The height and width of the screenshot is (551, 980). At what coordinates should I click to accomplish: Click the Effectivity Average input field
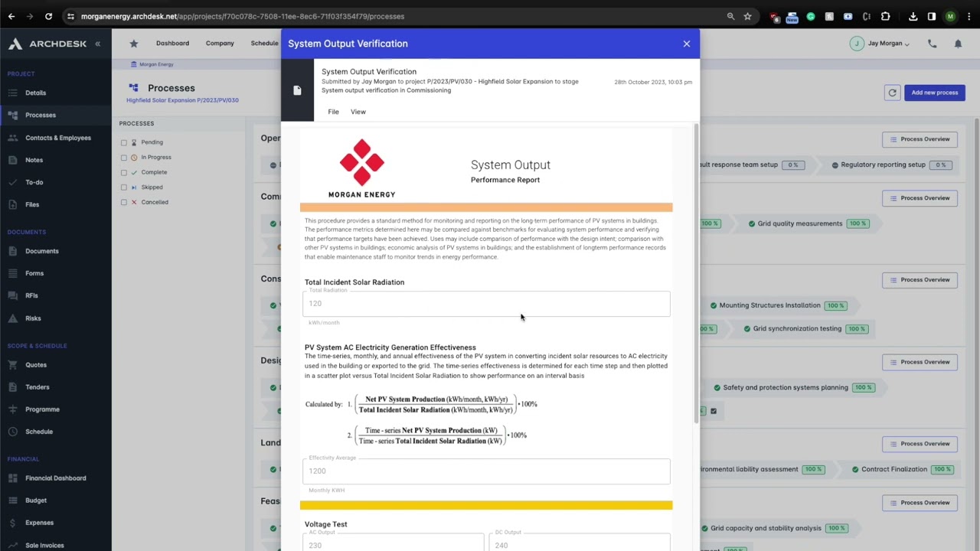click(x=486, y=471)
